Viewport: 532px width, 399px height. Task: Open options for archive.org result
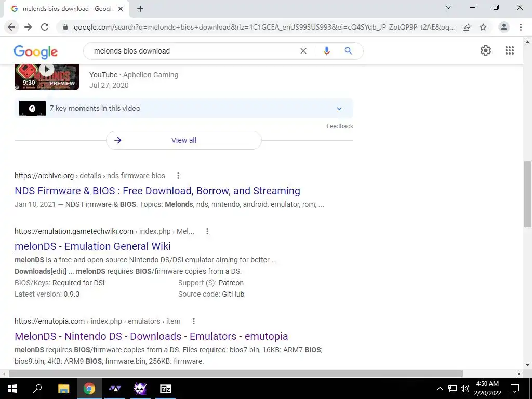[x=178, y=176]
